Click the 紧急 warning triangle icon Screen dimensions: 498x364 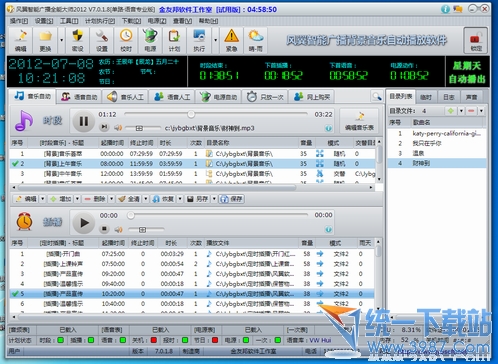[231, 40]
